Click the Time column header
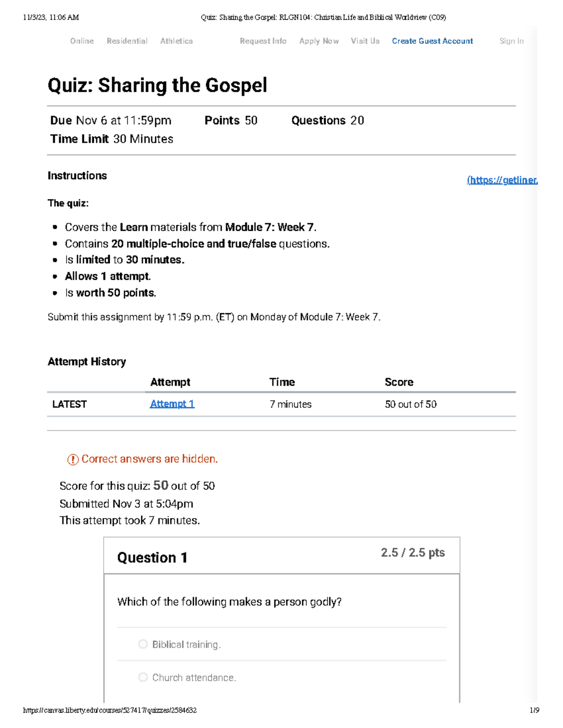Image resolution: width=563 pixels, height=728 pixels. pos(282,382)
